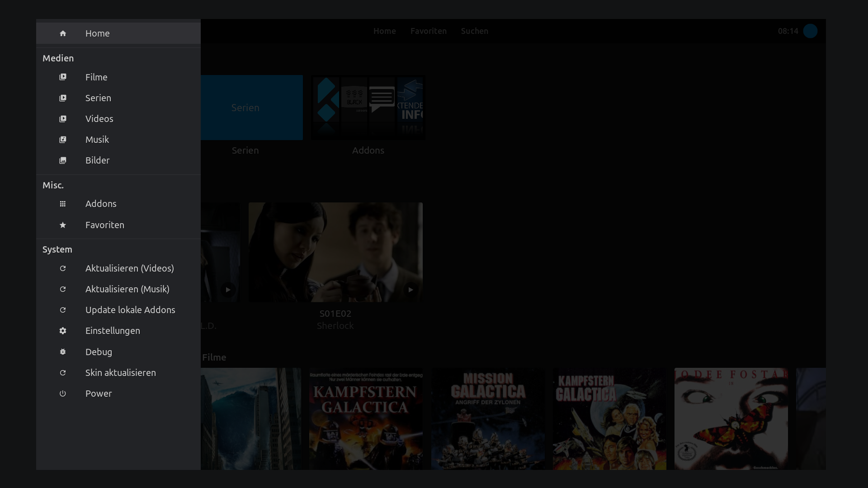The height and width of the screenshot is (488, 868).
Task: Click the Filme library icon
Action: 63,77
